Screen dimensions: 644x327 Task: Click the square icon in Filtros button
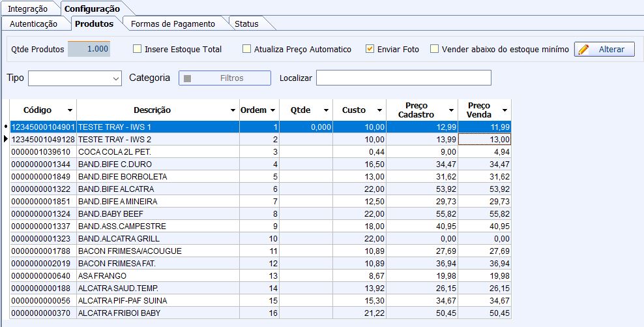click(x=188, y=78)
